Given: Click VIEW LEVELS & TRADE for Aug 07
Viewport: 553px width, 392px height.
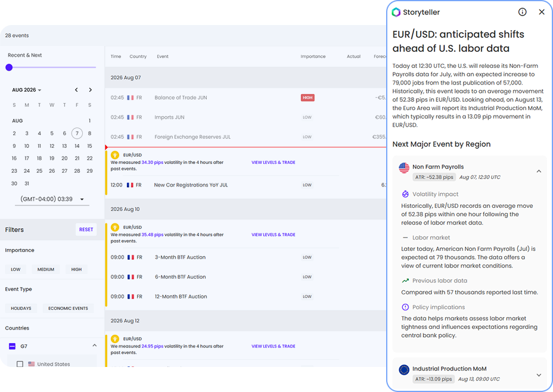Looking at the screenshot, I should pyautogui.click(x=274, y=163).
